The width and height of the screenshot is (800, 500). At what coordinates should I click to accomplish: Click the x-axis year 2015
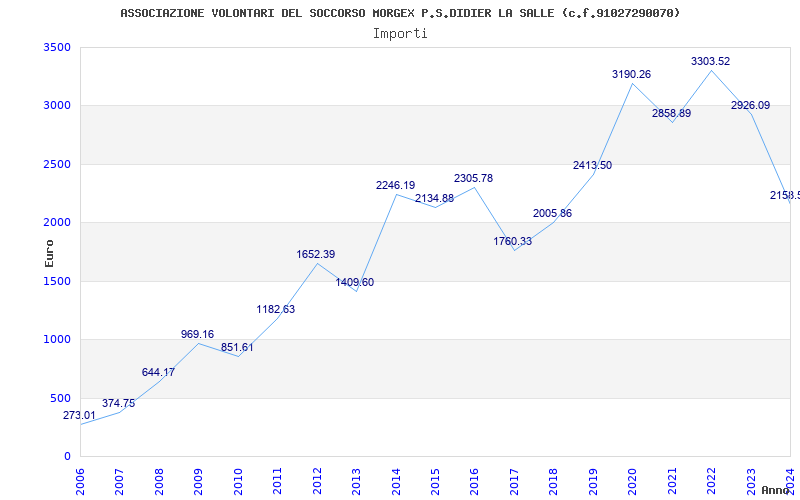(x=435, y=482)
